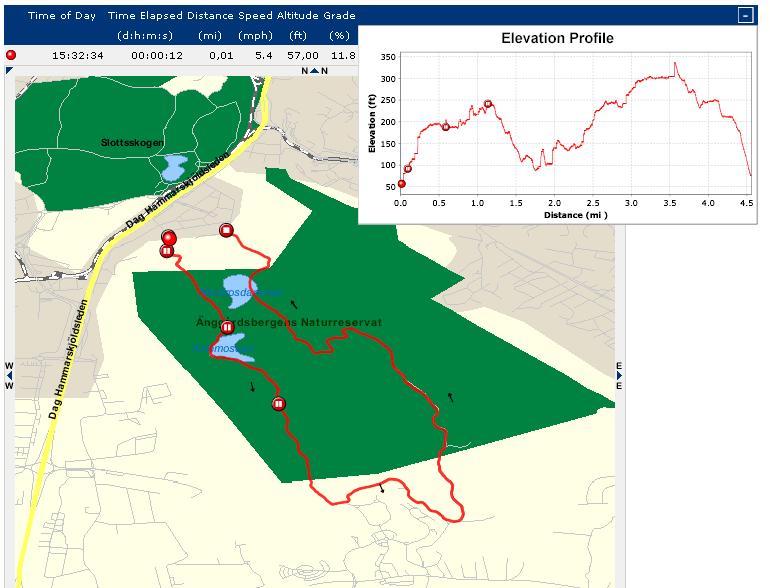Click the Time Elapsed column header
This screenshot has width=770, height=588.
146,16
